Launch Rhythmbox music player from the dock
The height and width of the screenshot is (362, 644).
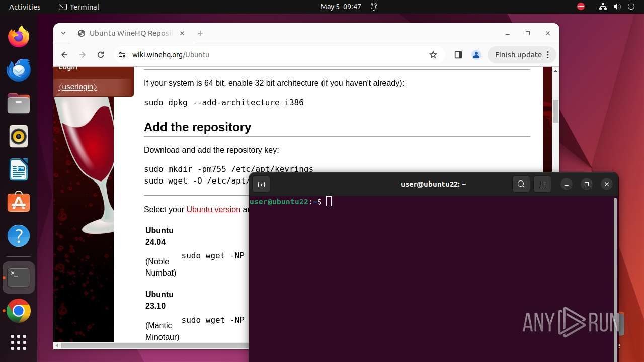click(19, 136)
